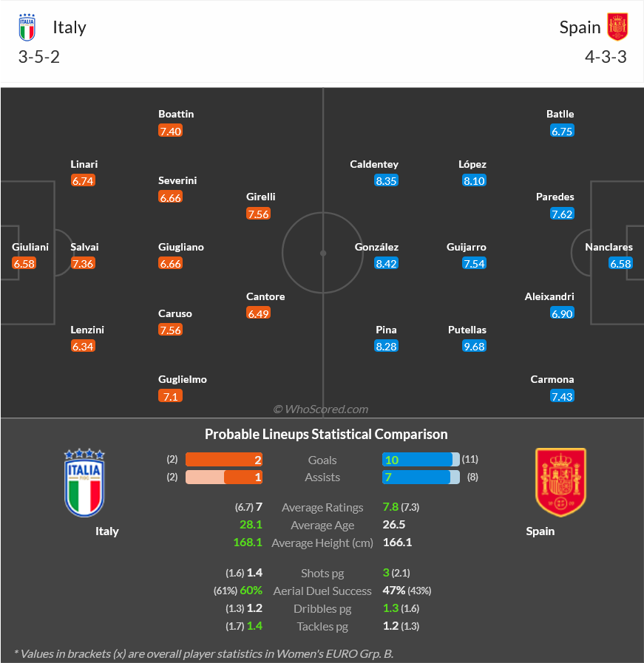Click the Italy team name in header

pos(70,27)
